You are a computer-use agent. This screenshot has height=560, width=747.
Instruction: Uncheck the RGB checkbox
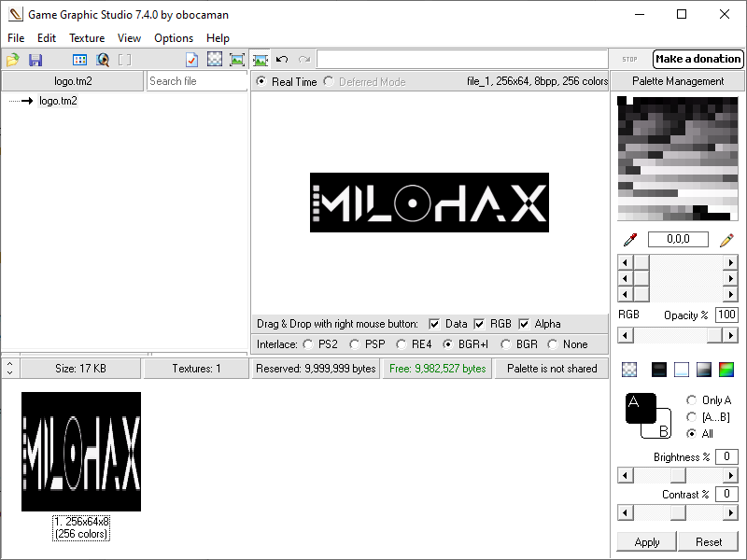click(x=479, y=324)
